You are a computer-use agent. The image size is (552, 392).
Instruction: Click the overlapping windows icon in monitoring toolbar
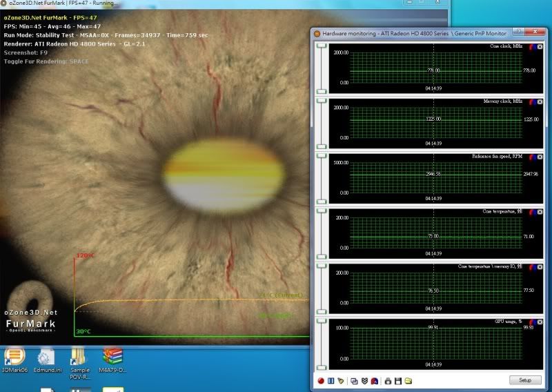click(354, 381)
